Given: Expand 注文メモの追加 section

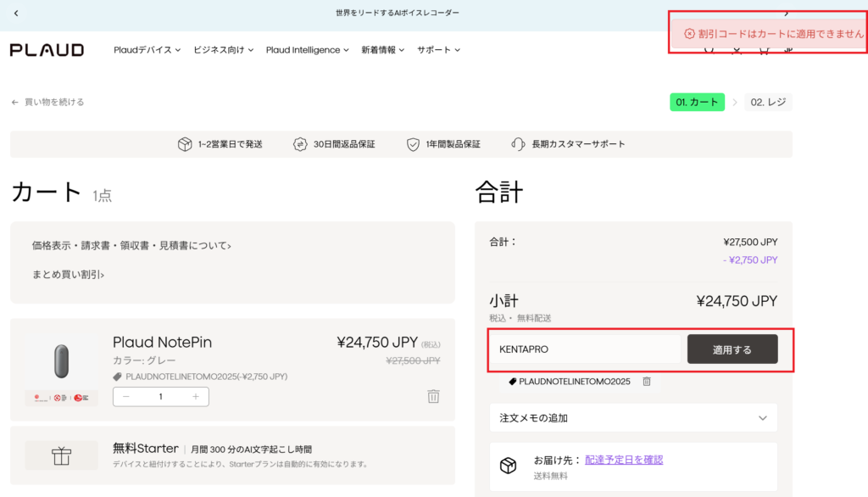Looking at the screenshot, I should click(633, 418).
